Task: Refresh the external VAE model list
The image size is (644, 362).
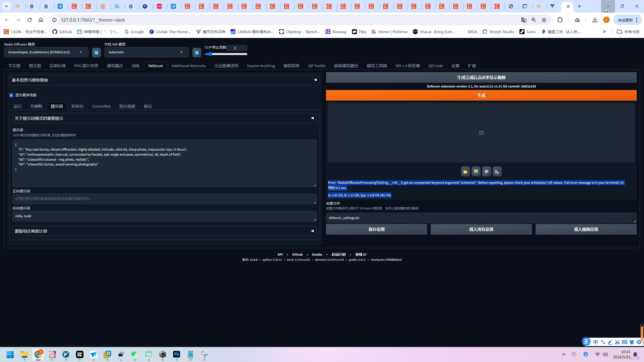Action: (197, 53)
